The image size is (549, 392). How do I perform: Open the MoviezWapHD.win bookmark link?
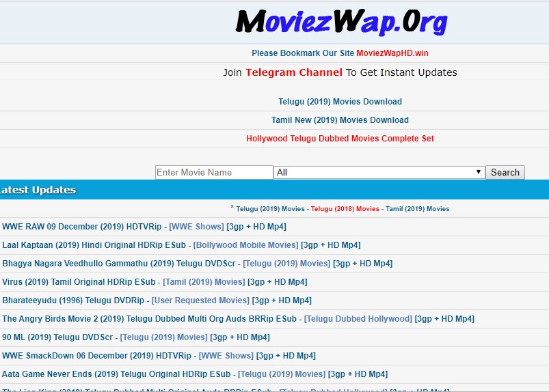392,53
